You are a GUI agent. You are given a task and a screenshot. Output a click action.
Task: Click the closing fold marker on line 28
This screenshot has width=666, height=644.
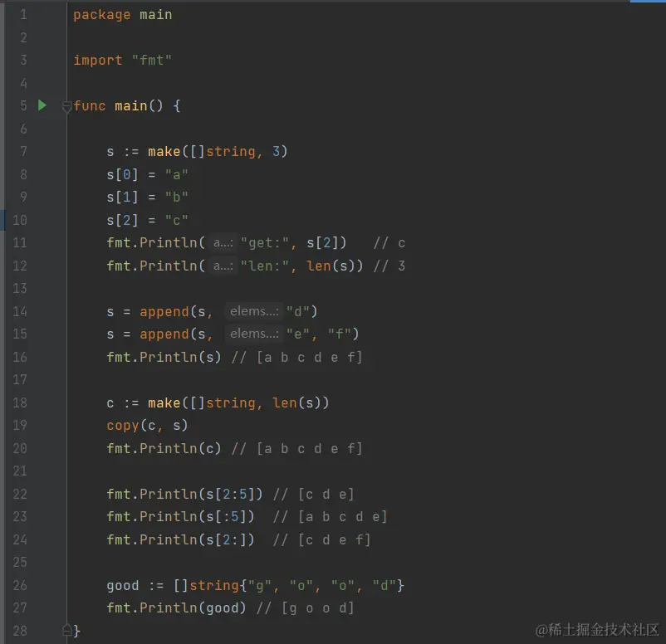[x=66, y=630]
